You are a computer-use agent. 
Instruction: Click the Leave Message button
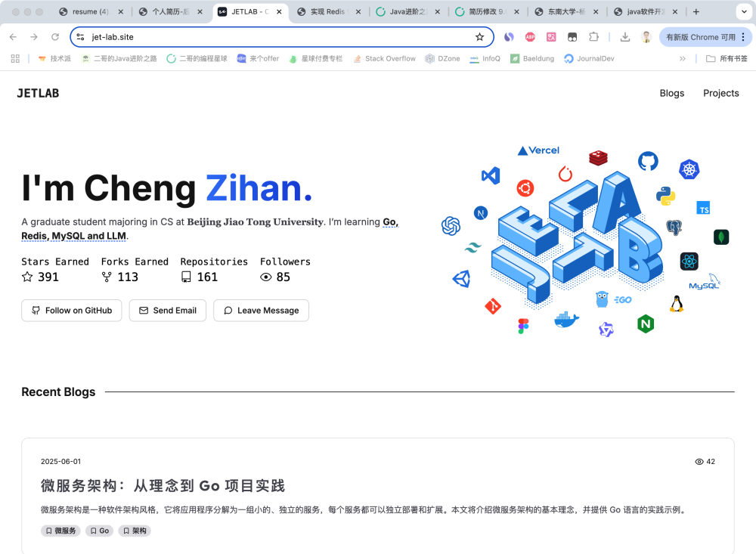(x=261, y=311)
